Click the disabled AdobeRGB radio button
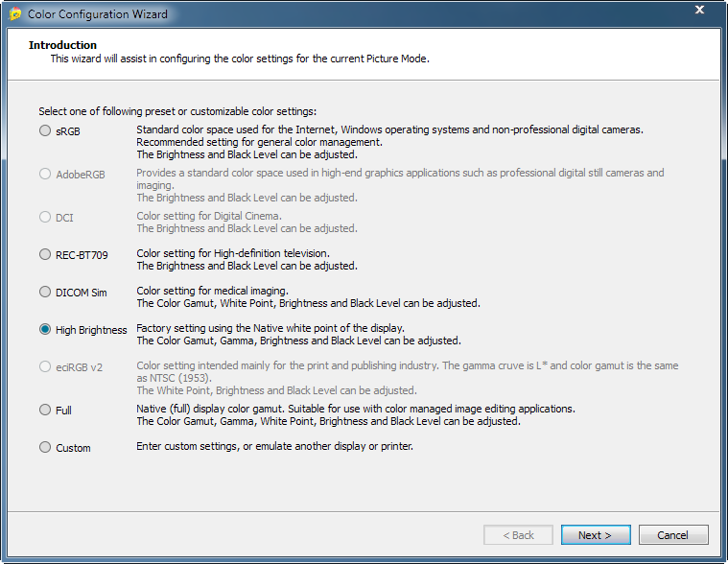728x564 pixels. coord(45,174)
